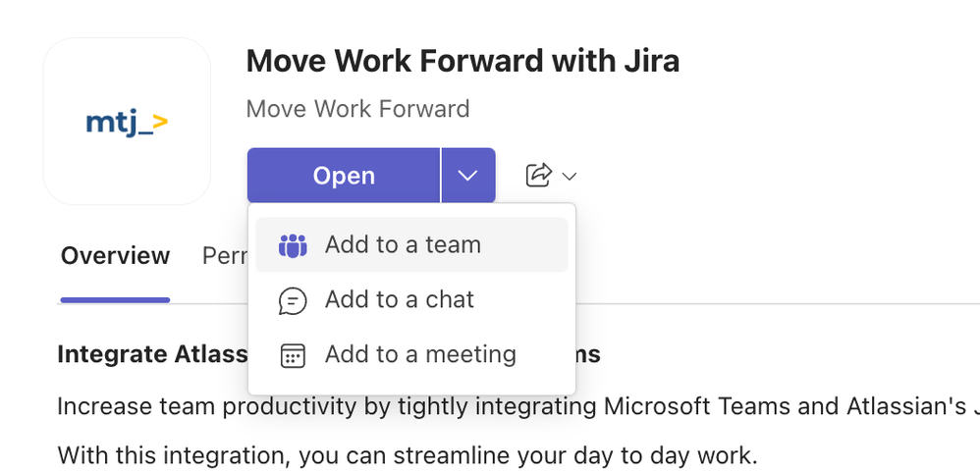Choose the Add to a chat label
Image resolution: width=980 pixels, height=472 pixels.
400,299
